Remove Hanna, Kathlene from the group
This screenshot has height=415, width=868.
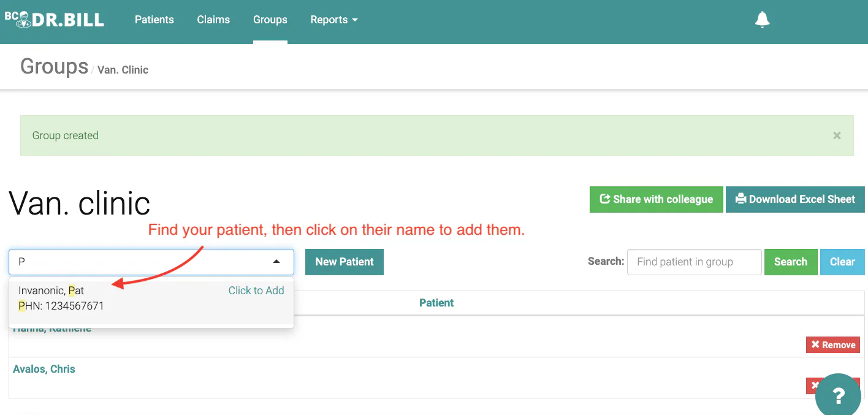click(832, 345)
